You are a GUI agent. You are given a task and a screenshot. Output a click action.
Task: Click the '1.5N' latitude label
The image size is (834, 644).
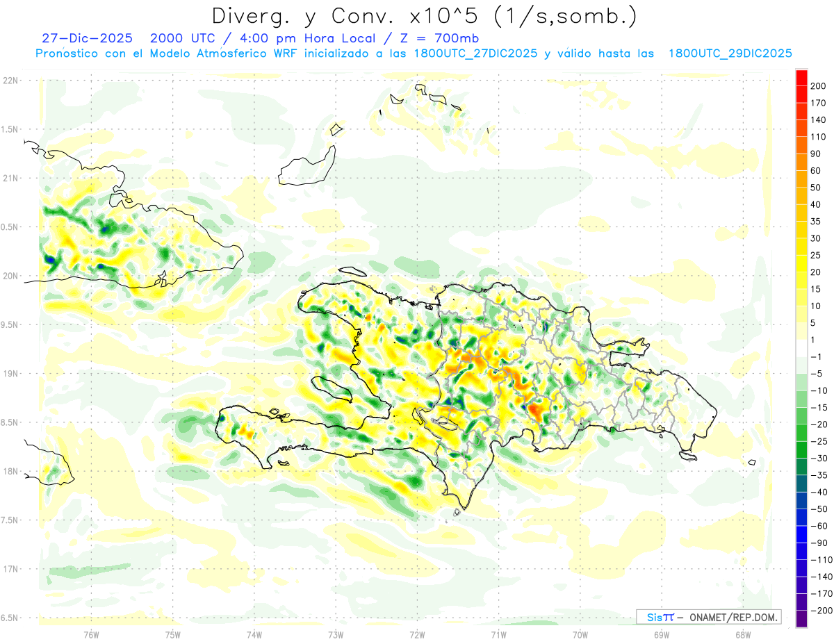[x=10, y=130]
